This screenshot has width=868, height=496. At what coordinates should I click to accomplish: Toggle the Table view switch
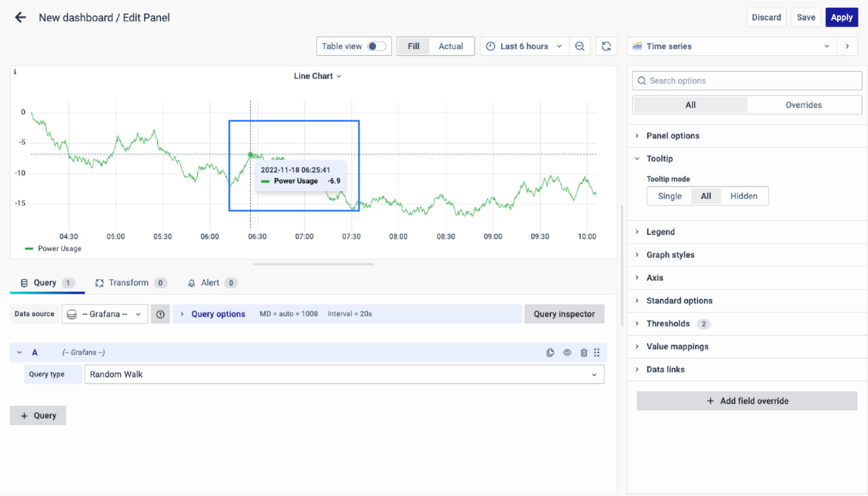pos(376,46)
